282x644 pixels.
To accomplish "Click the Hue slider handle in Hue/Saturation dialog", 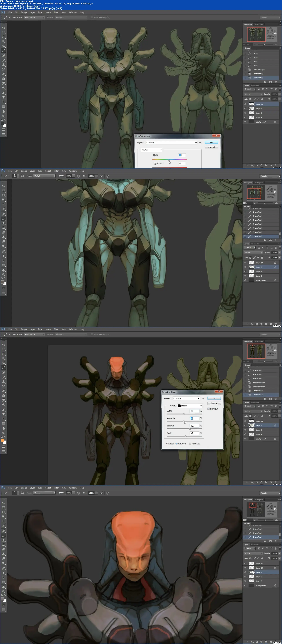I will [x=169, y=160].
